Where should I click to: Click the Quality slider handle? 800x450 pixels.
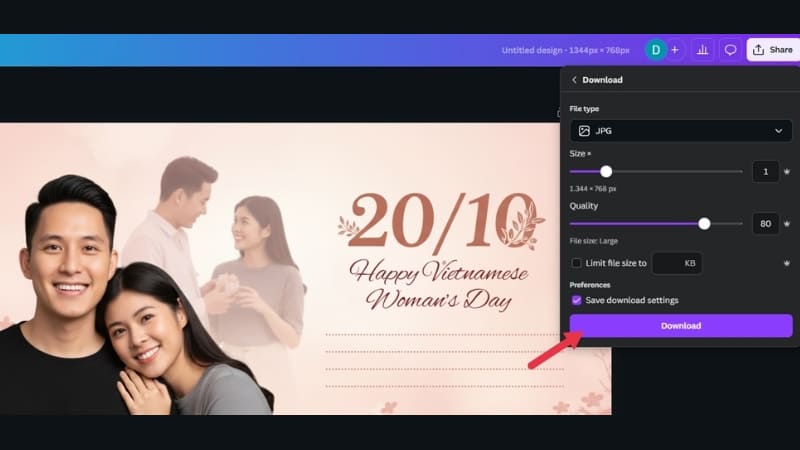[704, 224]
